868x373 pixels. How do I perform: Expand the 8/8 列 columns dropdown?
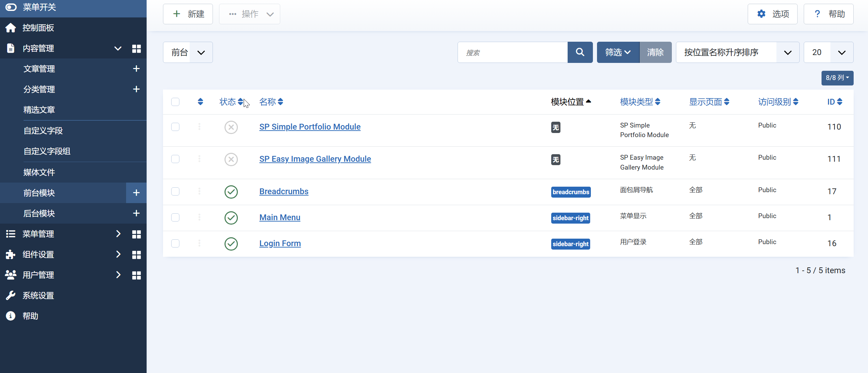coord(837,78)
